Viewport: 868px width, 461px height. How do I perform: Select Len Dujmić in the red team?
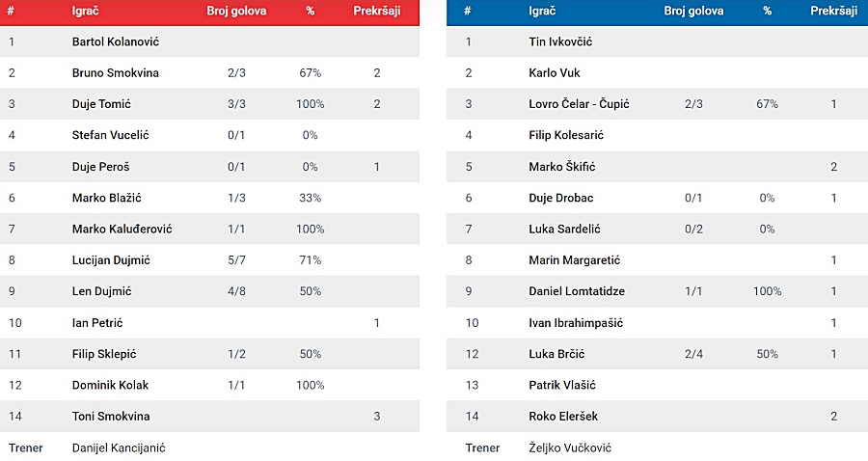(x=101, y=291)
